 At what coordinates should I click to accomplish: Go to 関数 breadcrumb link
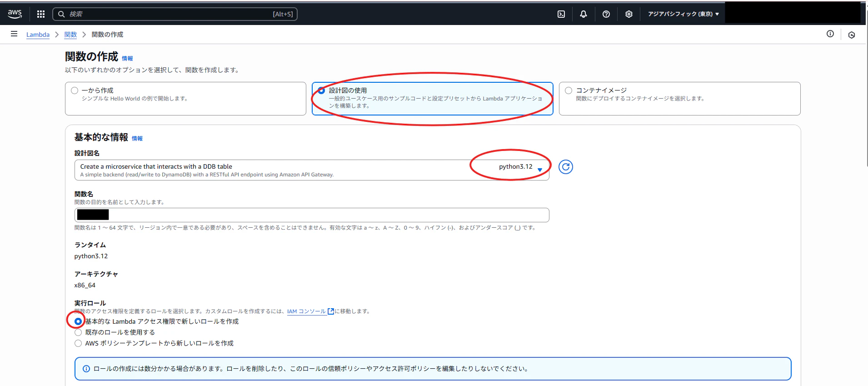point(70,35)
